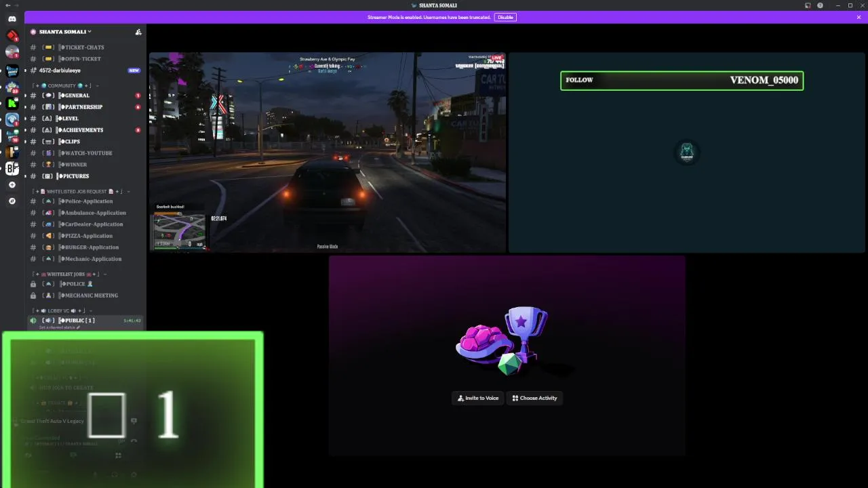Open Discord home direct messages icon
Viewport: 868px width, 488px height.
pos(12,19)
